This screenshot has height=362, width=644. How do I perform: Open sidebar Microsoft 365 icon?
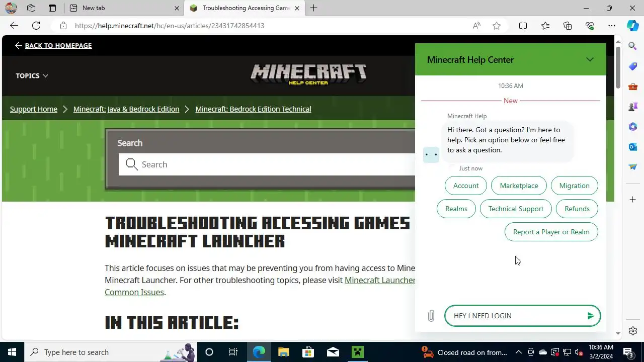(633, 127)
